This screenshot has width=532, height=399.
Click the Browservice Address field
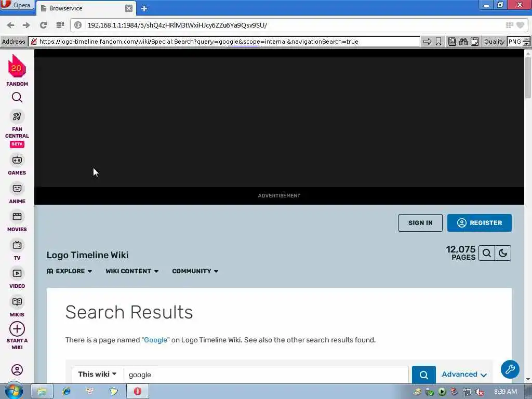click(224, 42)
